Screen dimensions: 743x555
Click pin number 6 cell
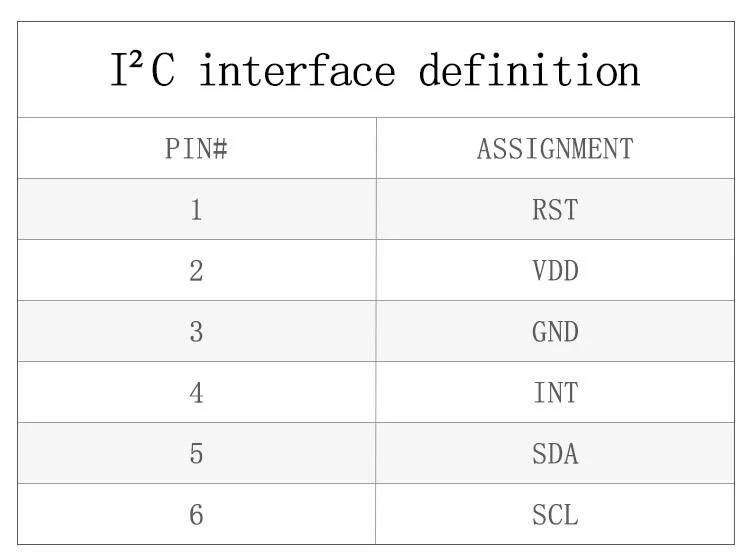click(x=197, y=514)
